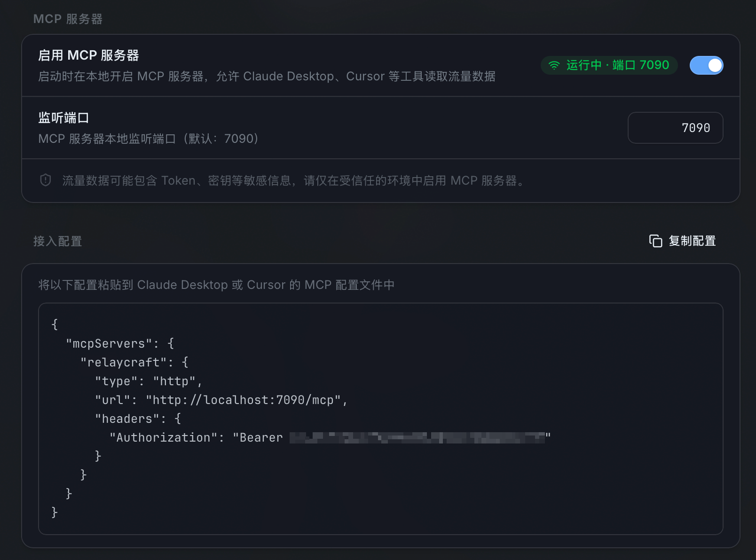Toggle the MCP server on/off switch
The width and height of the screenshot is (756, 560).
[x=707, y=65]
